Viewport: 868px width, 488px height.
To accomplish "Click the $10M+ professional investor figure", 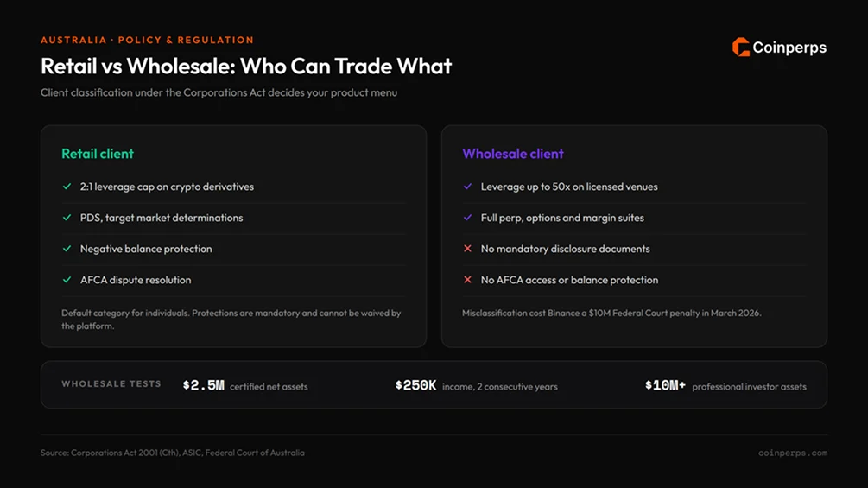I will tap(665, 385).
